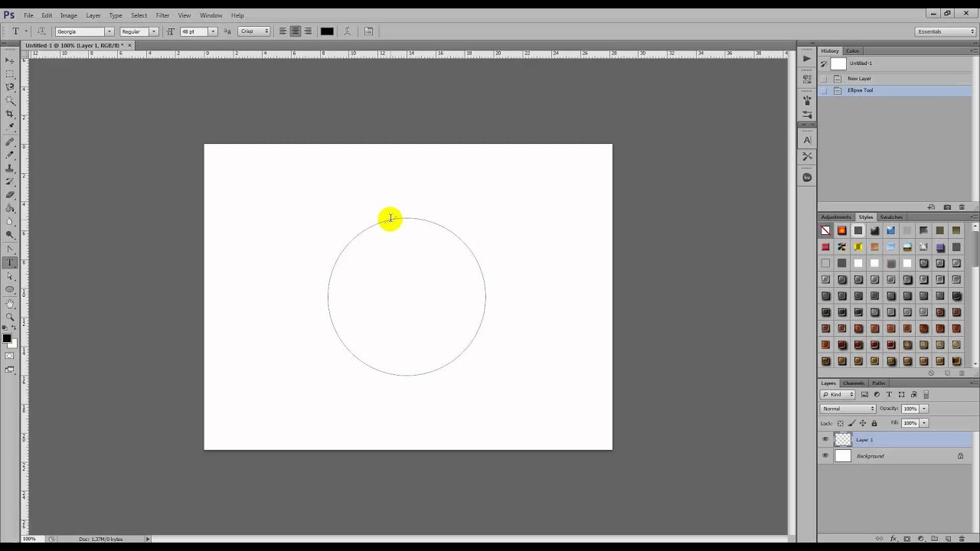Screen dimensions: 980x551
Task: Open the Kind filter dropdown
Action: point(838,394)
